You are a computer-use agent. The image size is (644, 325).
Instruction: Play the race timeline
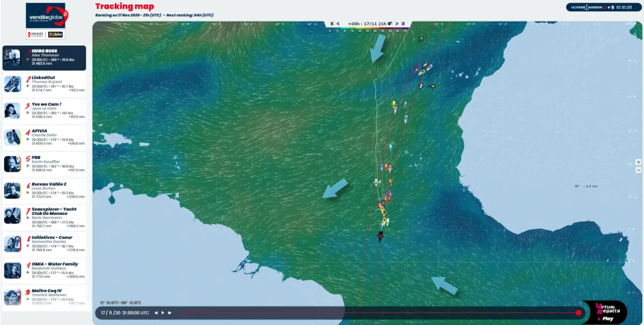[163, 313]
